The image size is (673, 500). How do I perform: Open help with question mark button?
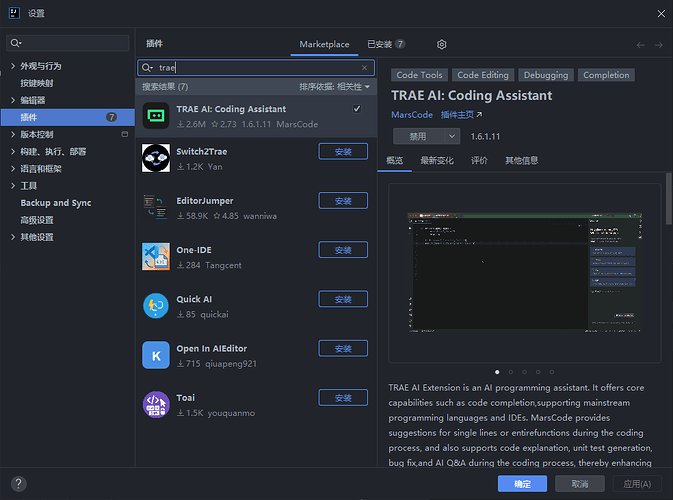coord(18,484)
